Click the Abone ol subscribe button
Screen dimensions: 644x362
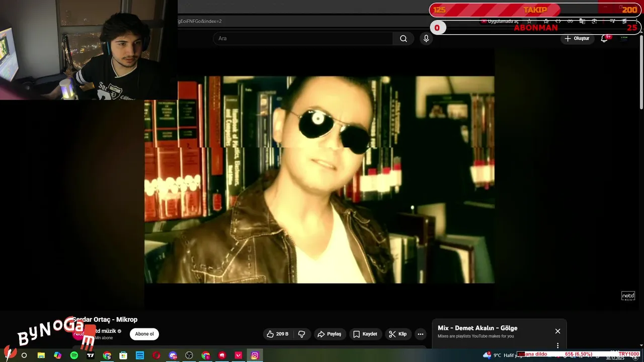click(144, 334)
